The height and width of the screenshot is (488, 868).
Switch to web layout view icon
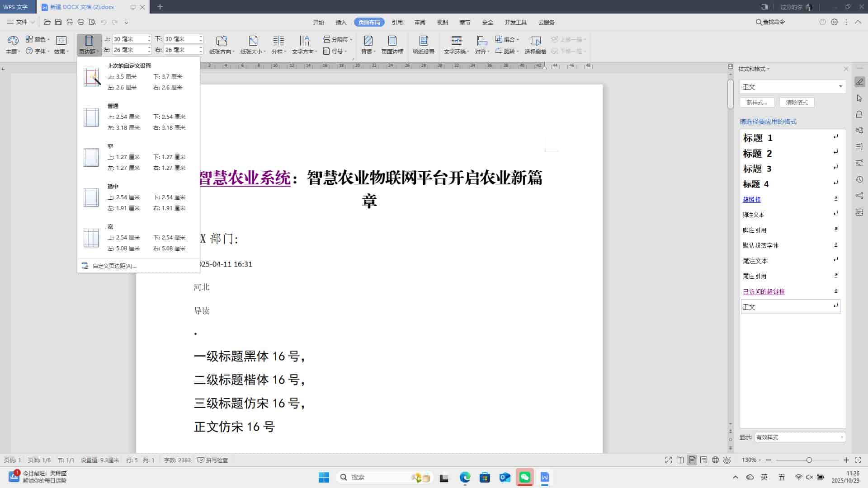(x=715, y=460)
